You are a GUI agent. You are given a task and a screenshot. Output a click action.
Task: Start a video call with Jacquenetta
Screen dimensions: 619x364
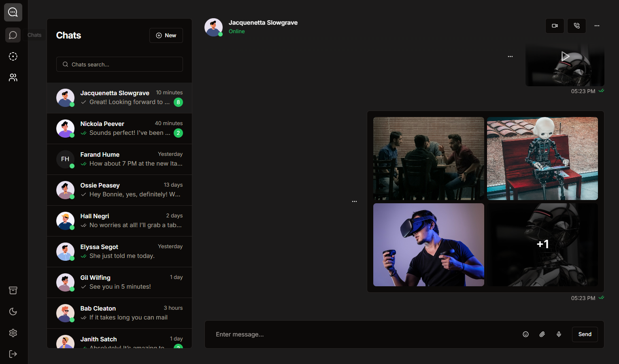point(554,26)
